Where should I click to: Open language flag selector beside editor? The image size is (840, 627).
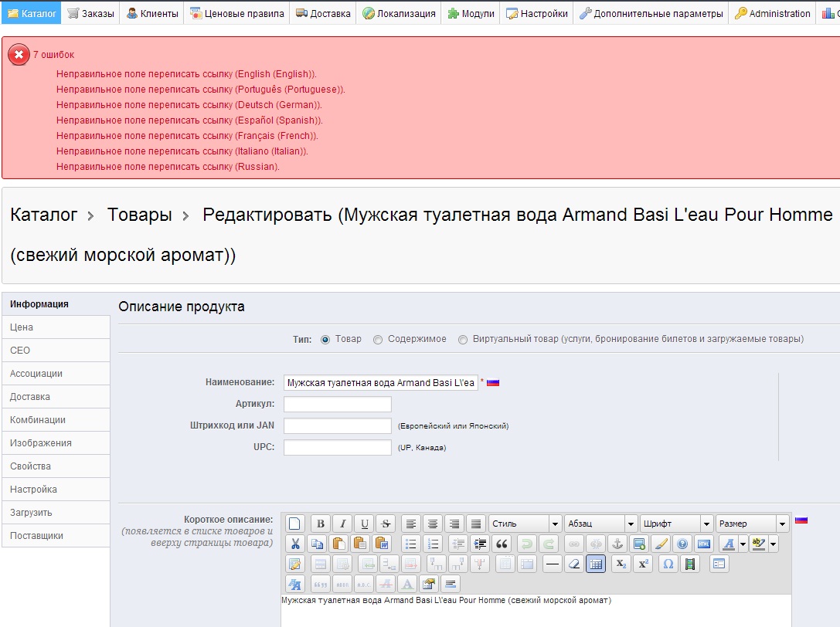[801, 520]
